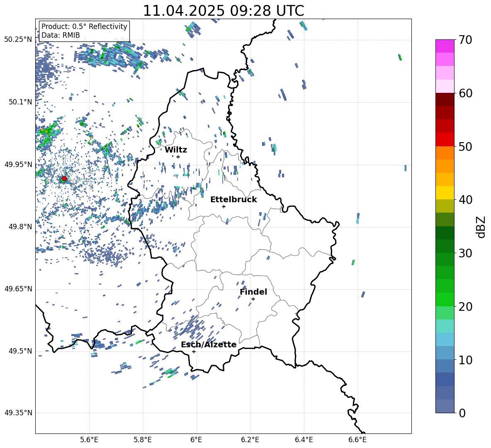The image size is (491, 448).
Task: Pick the turquoise swatch between 10 and 20 dBZ
Action: click(x=445, y=326)
